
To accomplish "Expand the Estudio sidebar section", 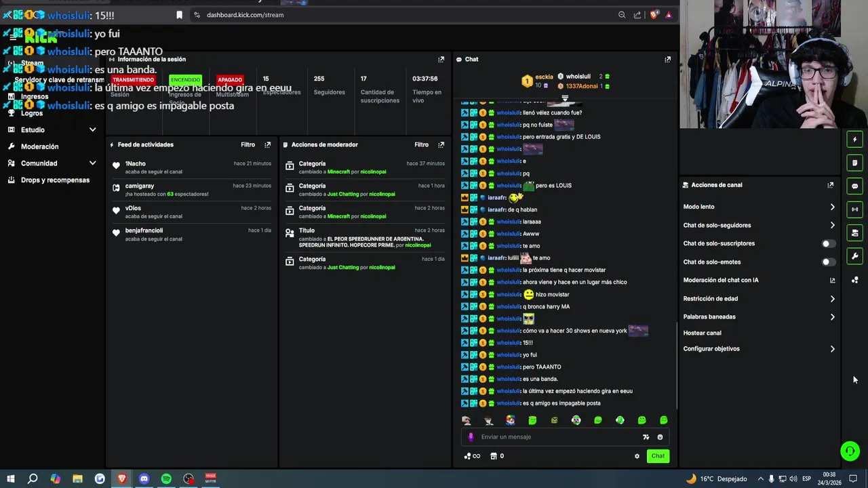I will tap(93, 130).
